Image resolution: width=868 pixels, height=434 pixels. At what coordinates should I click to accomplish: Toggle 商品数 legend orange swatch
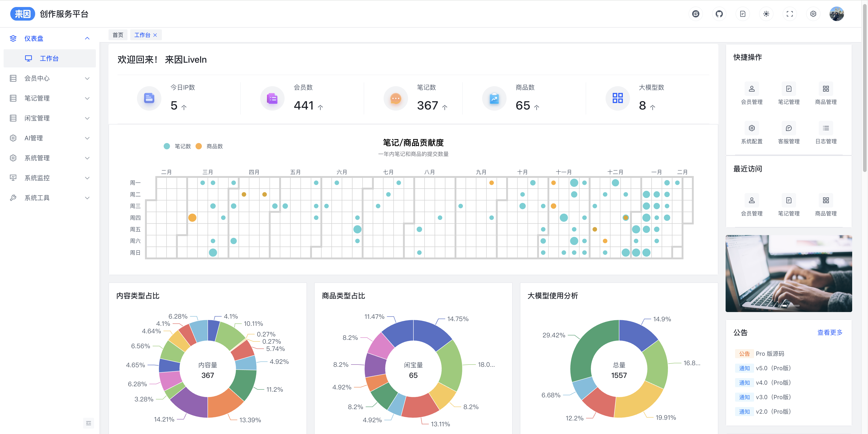coord(199,146)
